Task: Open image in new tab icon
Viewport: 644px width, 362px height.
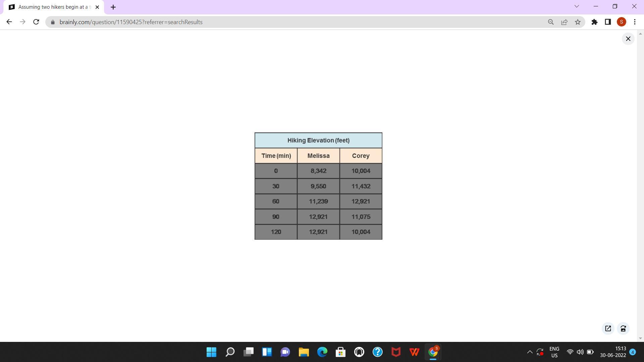Action: (608, 328)
